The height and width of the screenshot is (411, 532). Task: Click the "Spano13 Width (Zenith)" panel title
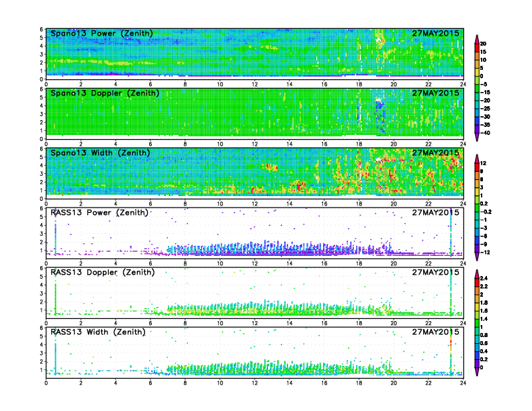[101, 153]
